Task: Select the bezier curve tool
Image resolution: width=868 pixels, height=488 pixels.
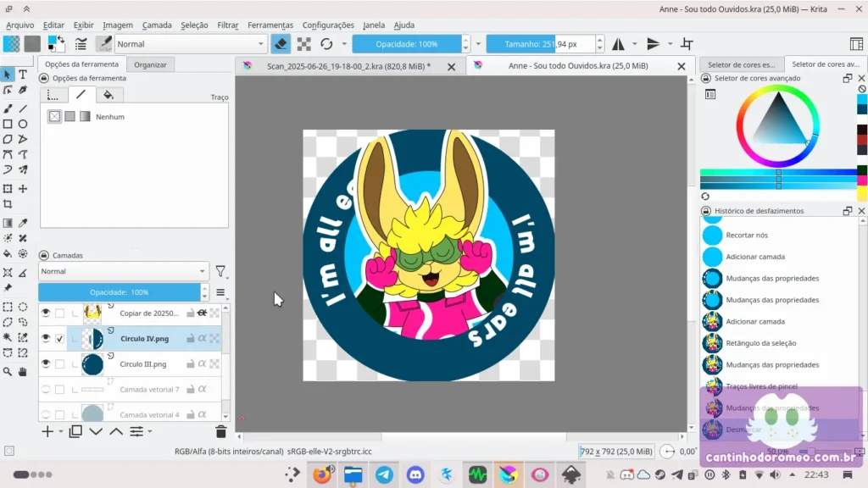Action: click(7, 154)
